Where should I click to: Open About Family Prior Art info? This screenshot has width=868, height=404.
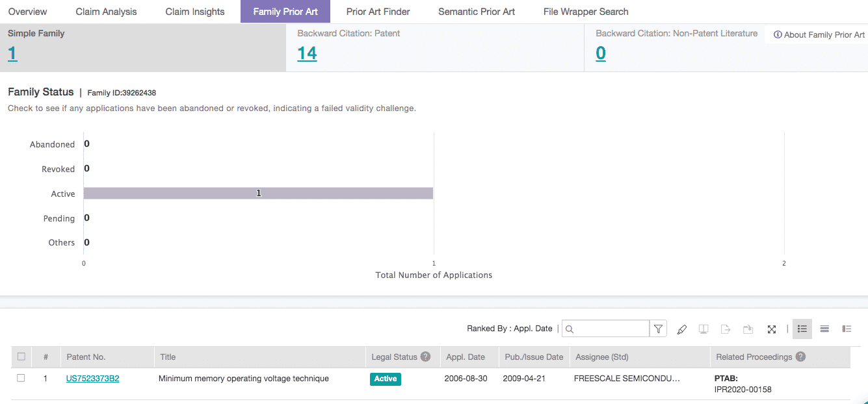click(x=819, y=35)
